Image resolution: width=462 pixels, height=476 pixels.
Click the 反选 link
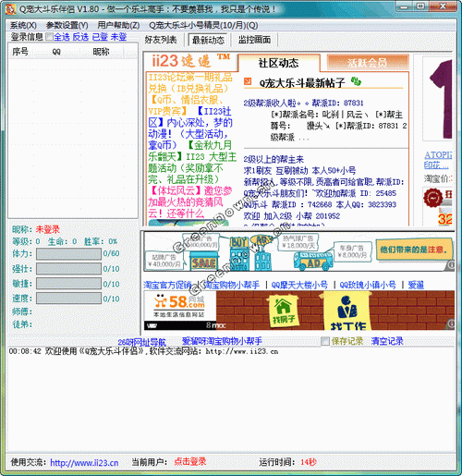(80, 37)
